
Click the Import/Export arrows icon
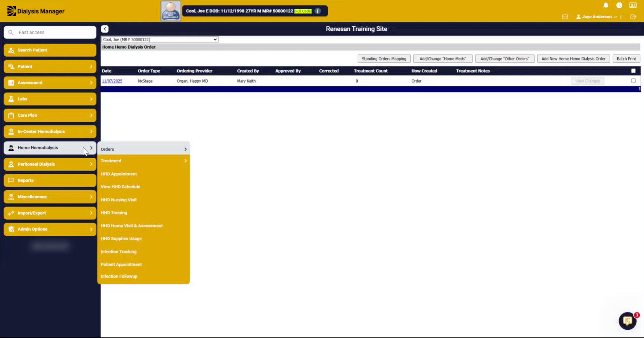tap(11, 213)
